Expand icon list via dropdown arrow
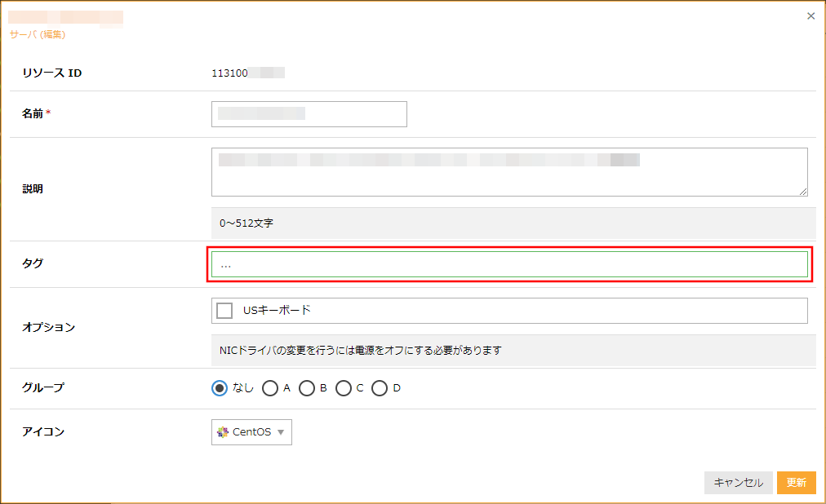 pyautogui.click(x=281, y=432)
